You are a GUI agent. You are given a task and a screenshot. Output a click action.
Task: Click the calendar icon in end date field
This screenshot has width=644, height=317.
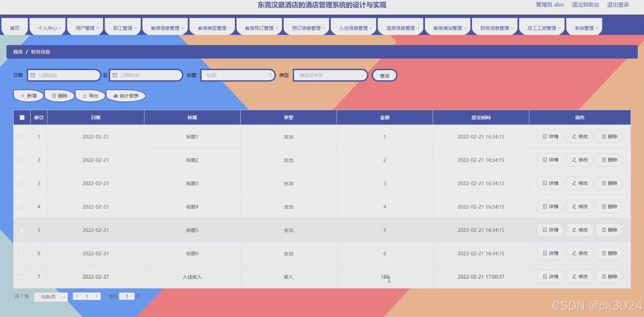tap(115, 75)
